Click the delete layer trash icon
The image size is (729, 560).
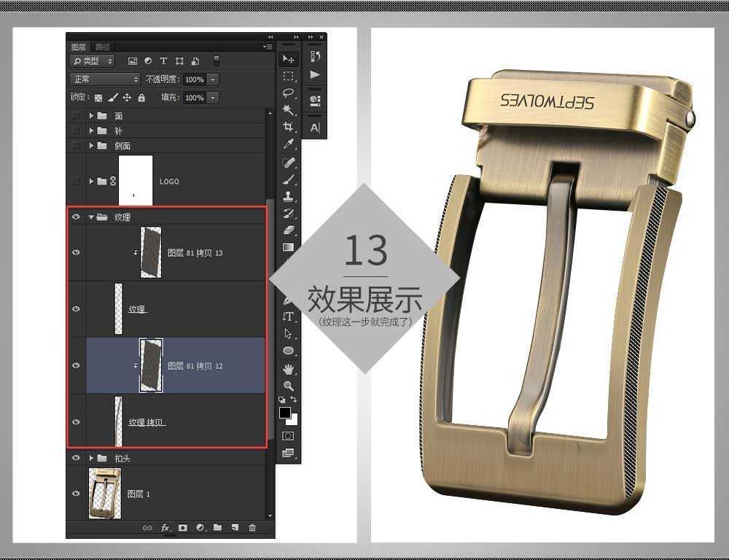point(252,527)
